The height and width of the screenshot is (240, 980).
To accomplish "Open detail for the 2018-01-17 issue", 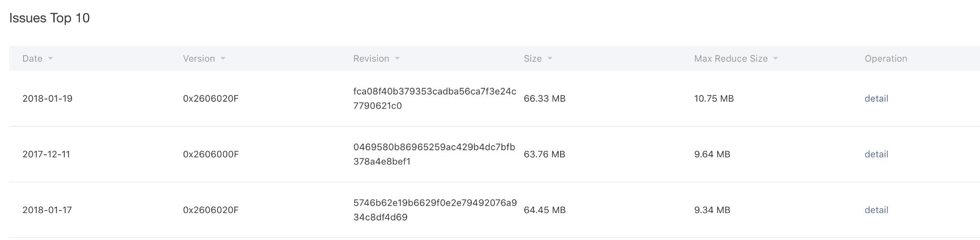I will (876, 210).
